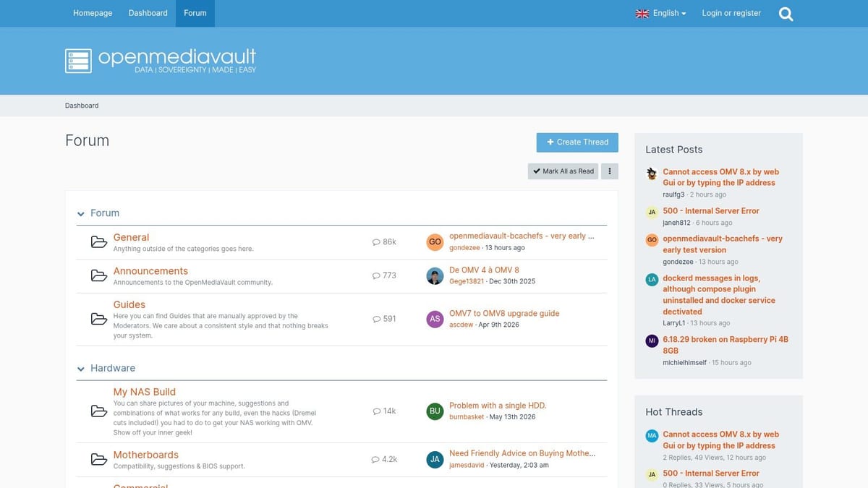Click username ascdew in Guides row
Image resolution: width=868 pixels, height=488 pixels.
click(x=461, y=325)
